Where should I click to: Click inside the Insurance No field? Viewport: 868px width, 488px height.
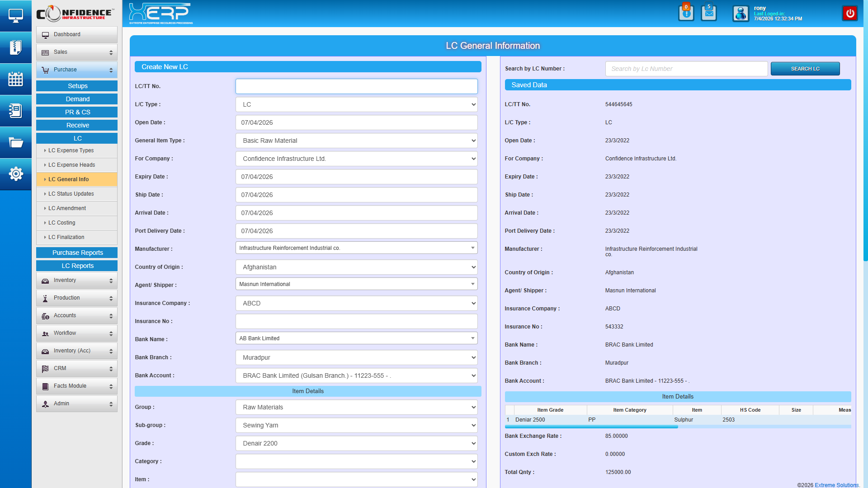(x=356, y=321)
